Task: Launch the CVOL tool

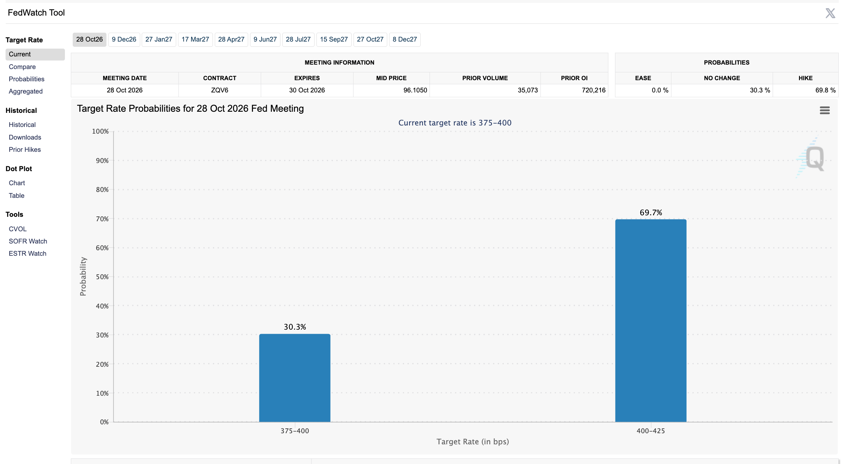Action: point(17,229)
